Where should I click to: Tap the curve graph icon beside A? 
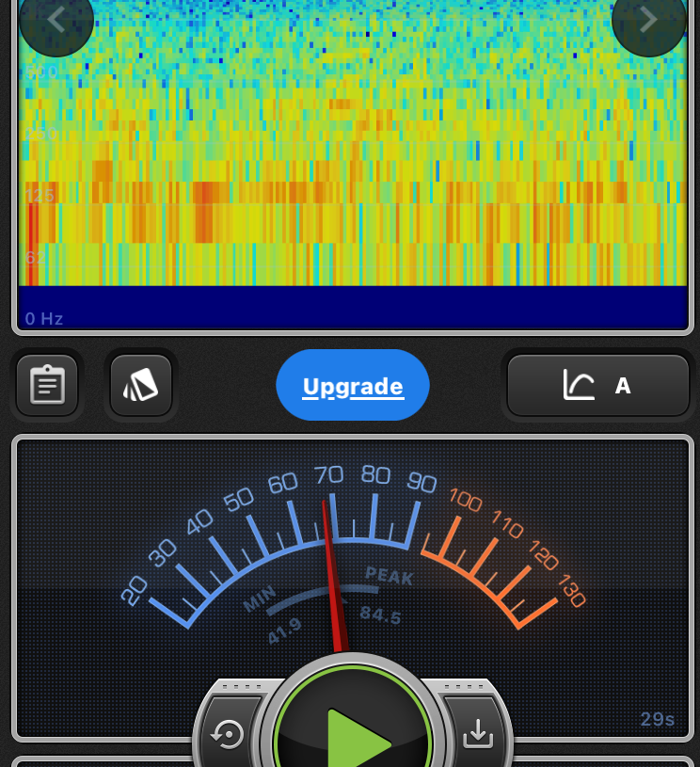(x=579, y=385)
